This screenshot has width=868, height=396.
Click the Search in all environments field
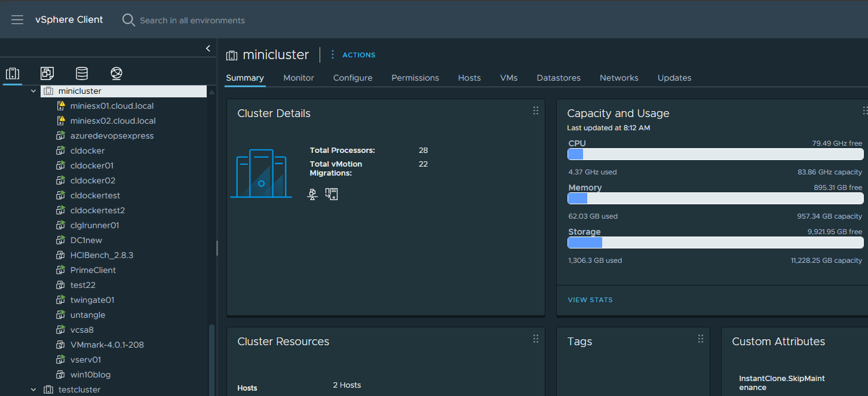192,20
